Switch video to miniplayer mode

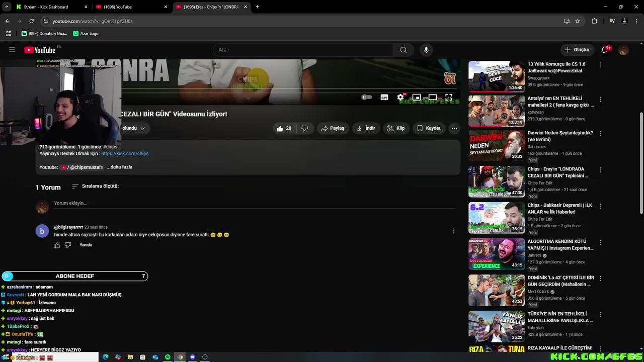417,97
